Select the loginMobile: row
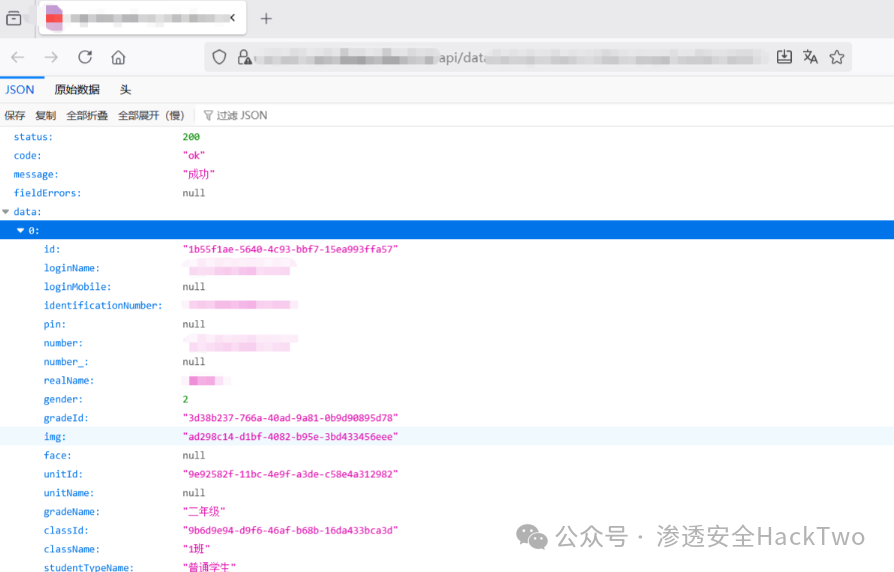 (x=447, y=287)
